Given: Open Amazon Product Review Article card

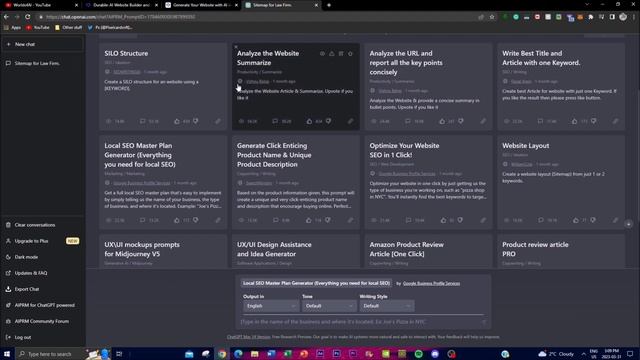Looking at the screenshot, I should (x=428, y=251).
